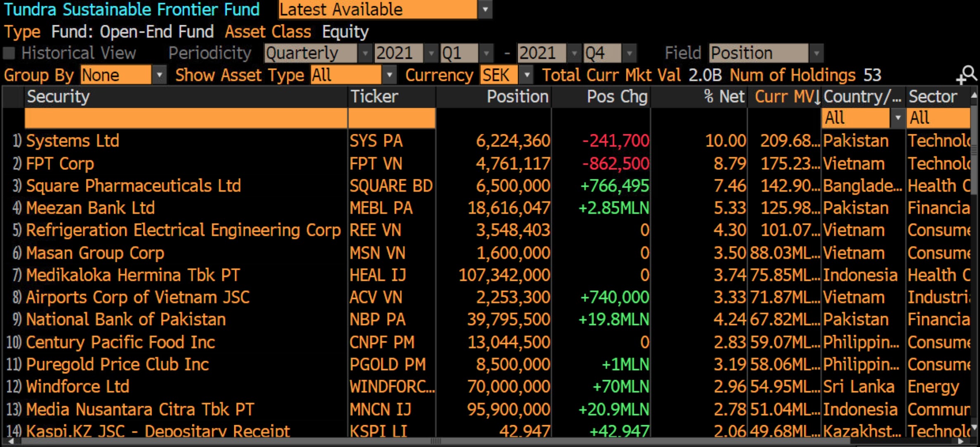The height and width of the screenshot is (447, 980).
Task: Click the search magnifier icon
Action: point(967,75)
